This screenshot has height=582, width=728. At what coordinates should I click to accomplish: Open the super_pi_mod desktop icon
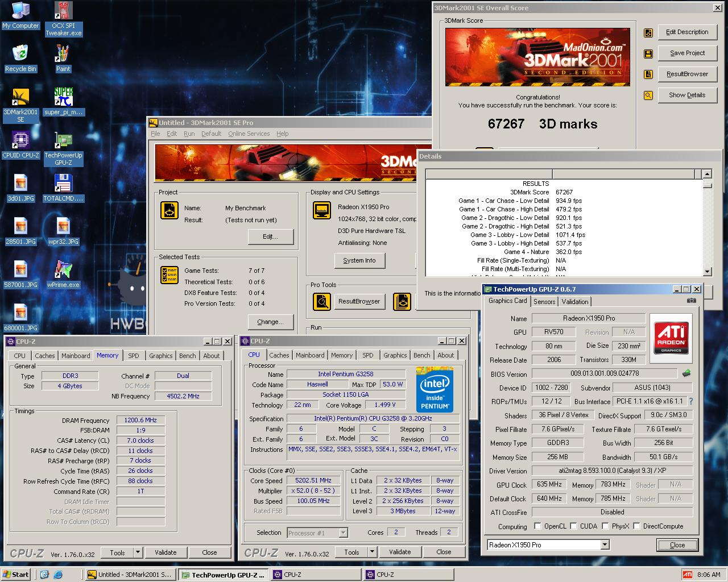pos(63,102)
